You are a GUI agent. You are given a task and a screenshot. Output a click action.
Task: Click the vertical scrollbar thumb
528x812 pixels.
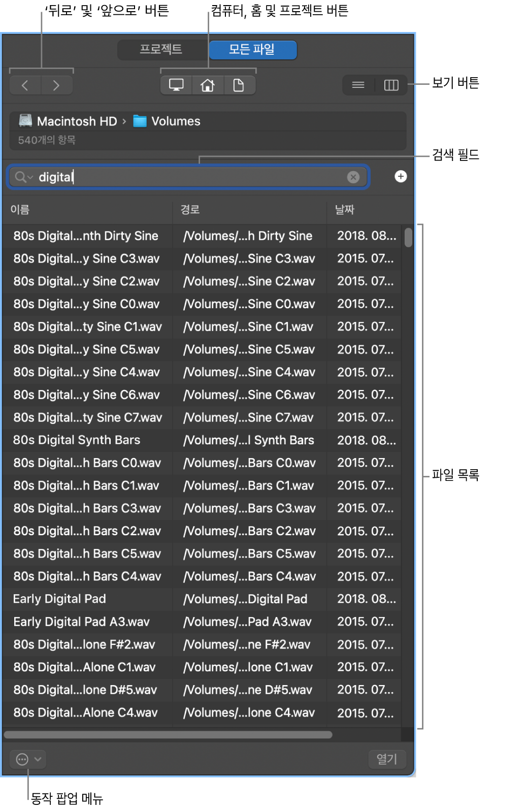408,238
